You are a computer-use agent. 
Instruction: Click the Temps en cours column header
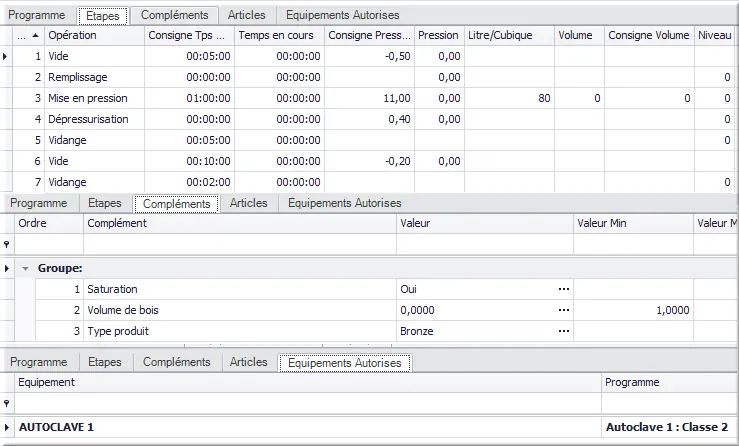point(279,35)
